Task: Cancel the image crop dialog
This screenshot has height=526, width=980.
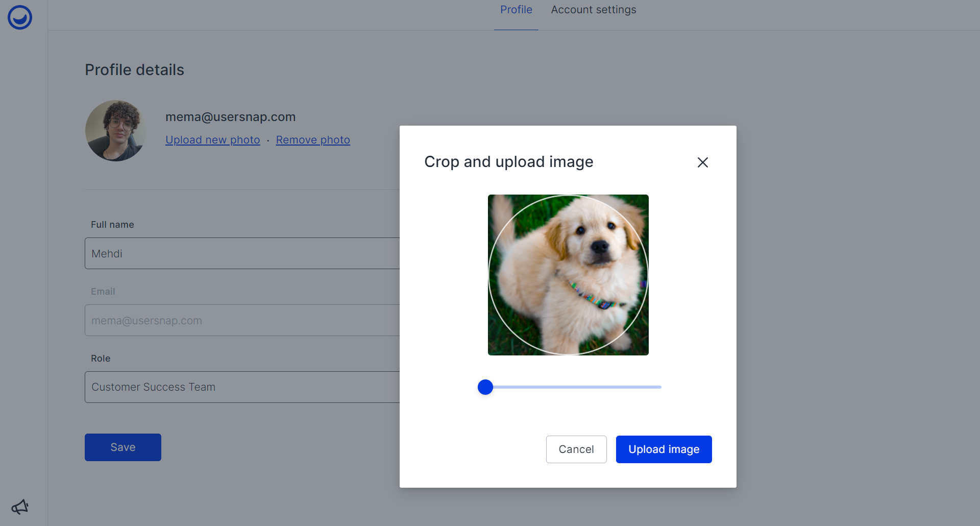Action: 576,449
